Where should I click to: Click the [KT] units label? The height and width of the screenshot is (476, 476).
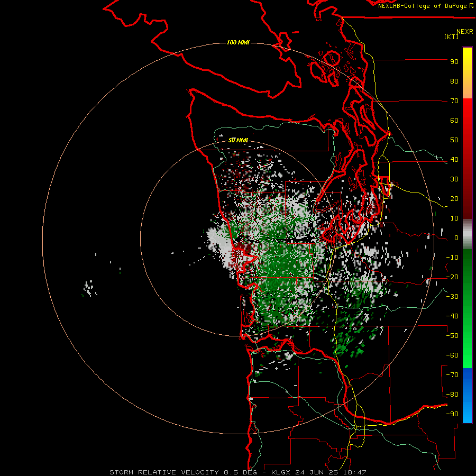pos(452,36)
